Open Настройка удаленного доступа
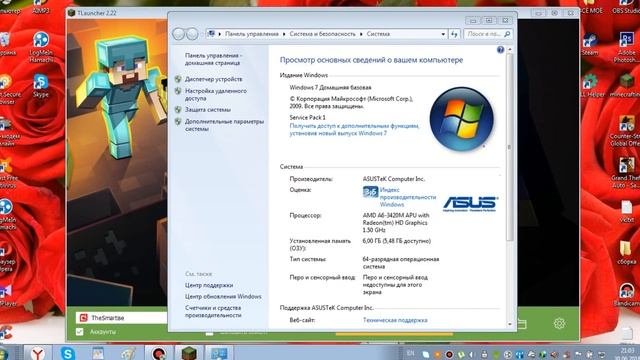Viewport: 640px width, 360px height. [x=216, y=95]
